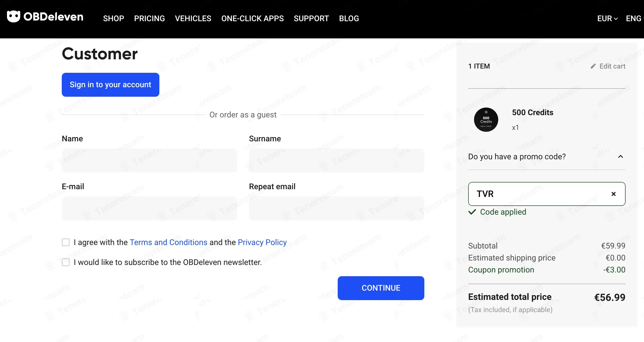Click the Code applied status message
The width and height of the screenshot is (644, 342).
[x=497, y=212]
